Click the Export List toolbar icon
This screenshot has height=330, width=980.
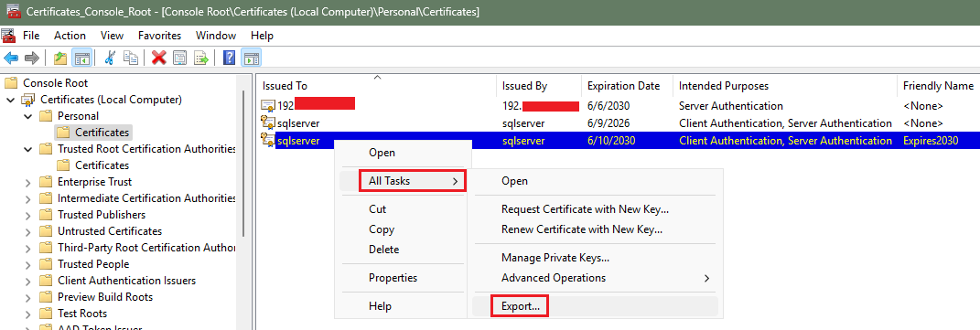[x=200, y=58]
